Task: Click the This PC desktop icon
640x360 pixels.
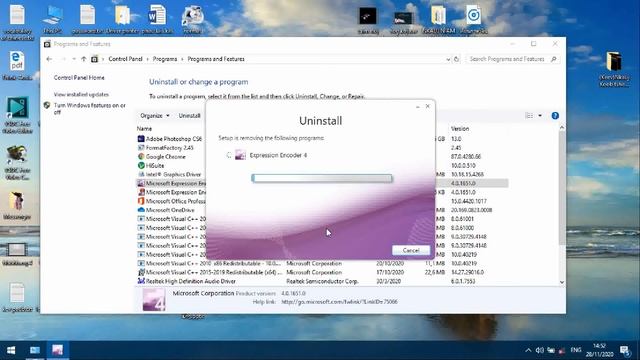Action: (52, 19)
